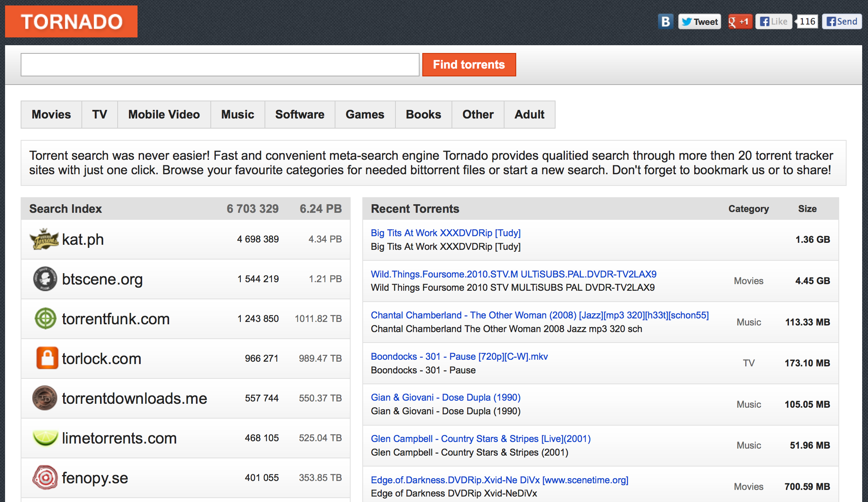
Task: Open the btscene.org tracker link
Action: pyautogui.click(x=102, y=279)
